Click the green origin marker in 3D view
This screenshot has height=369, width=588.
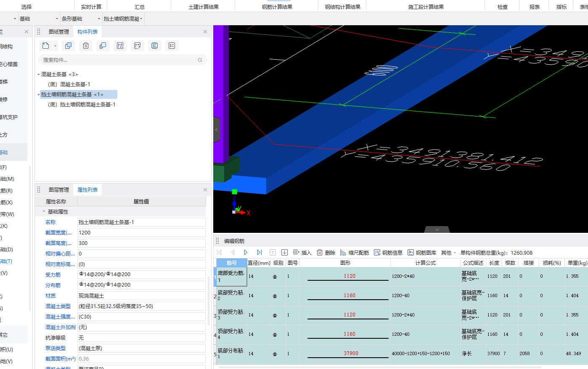(x=235, y=192)
